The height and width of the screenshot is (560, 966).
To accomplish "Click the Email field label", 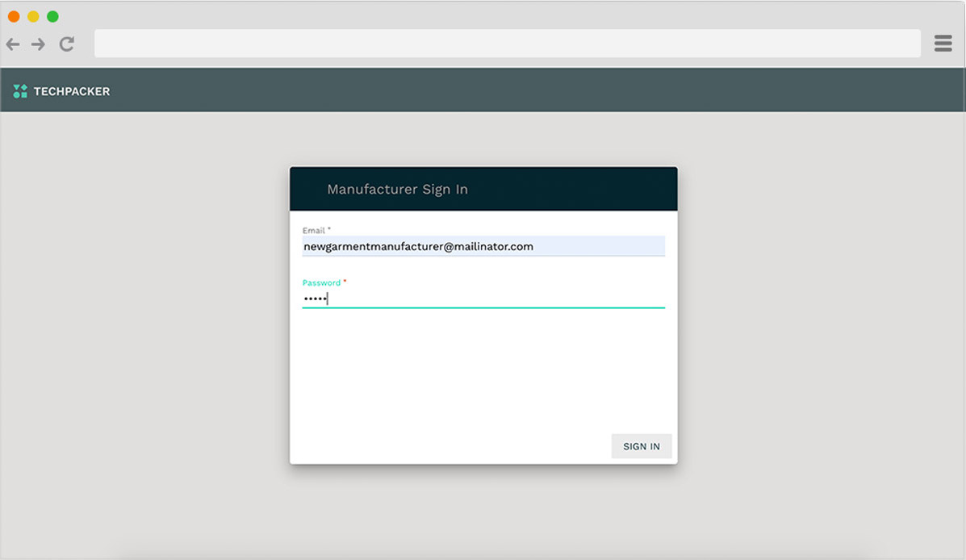I will click(312, 230).
